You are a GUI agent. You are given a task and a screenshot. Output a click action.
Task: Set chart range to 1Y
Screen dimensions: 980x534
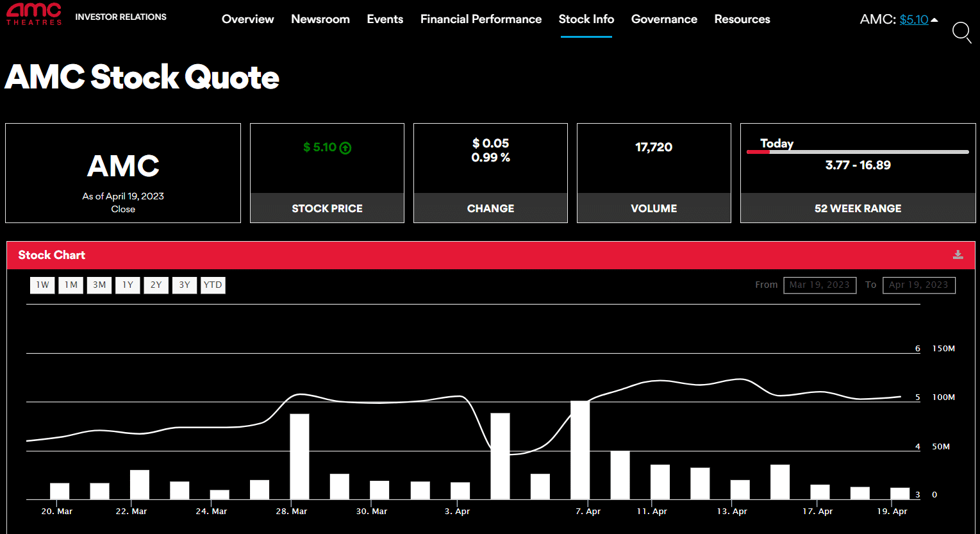coord(128,285)
